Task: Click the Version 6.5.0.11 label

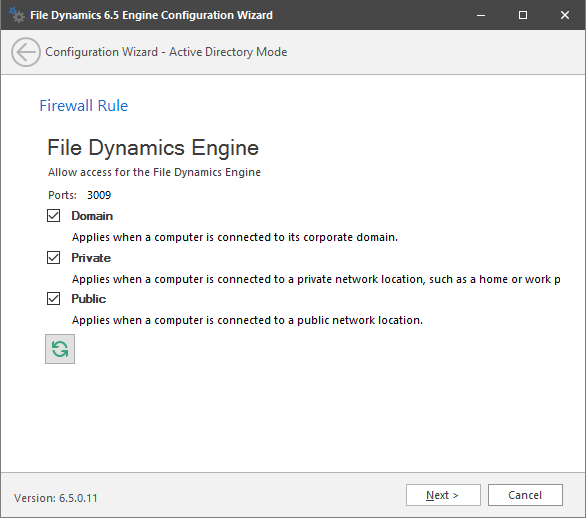Action: [56, 498]
